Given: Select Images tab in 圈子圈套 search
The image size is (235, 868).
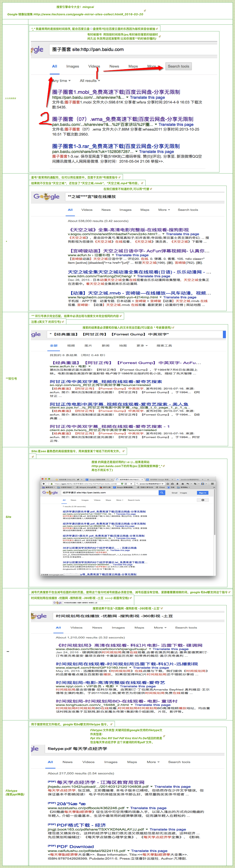Looking at the screenshot, I should pyautogui.click(x=73, y=66).
